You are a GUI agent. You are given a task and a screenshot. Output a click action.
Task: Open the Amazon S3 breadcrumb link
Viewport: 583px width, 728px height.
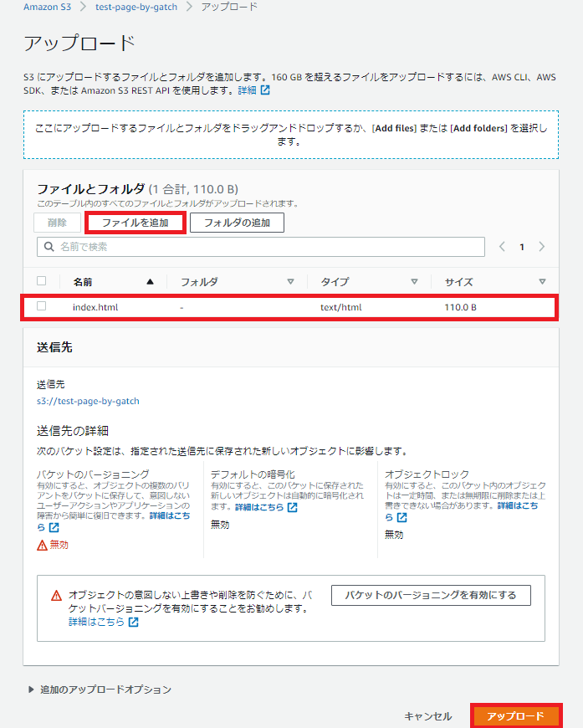click(x=48, y=7)
